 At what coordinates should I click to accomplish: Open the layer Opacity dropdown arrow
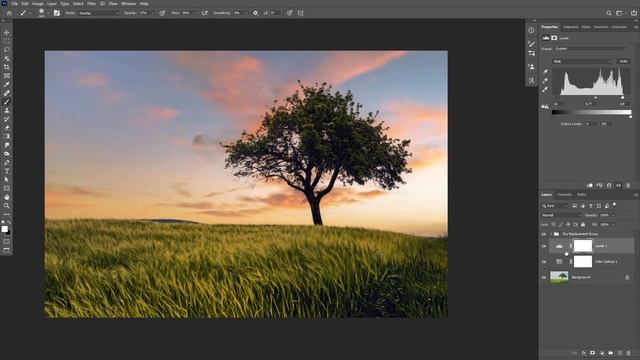pos(613,215)
